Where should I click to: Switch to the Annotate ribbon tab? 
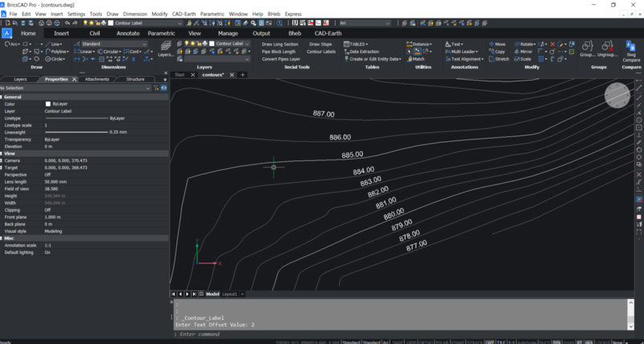128,33
